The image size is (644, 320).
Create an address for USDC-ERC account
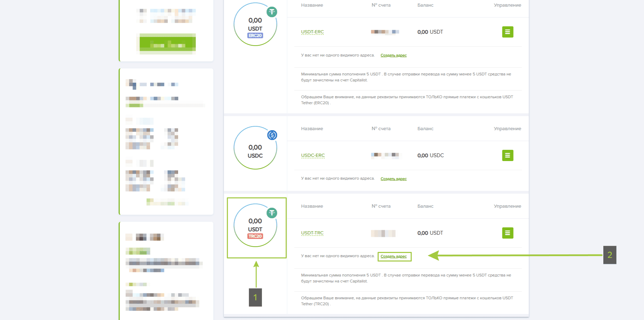pyautogui.click(x=394, y=179)
